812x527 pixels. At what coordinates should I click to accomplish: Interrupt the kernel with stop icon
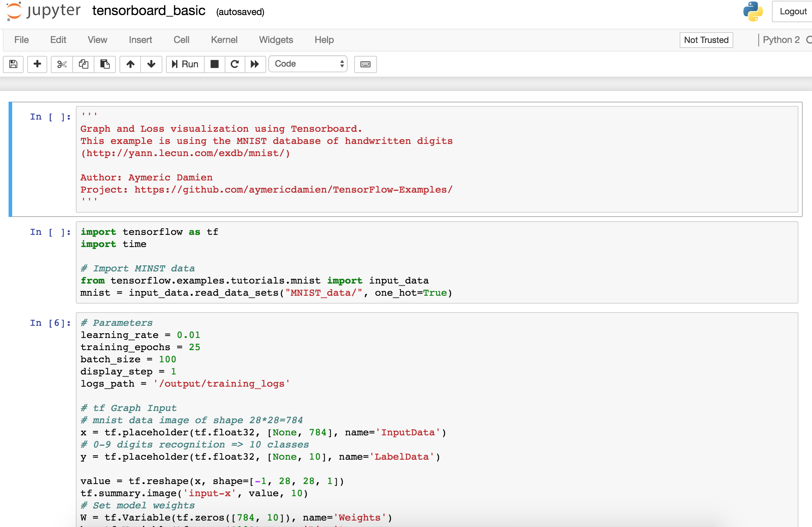215,64
